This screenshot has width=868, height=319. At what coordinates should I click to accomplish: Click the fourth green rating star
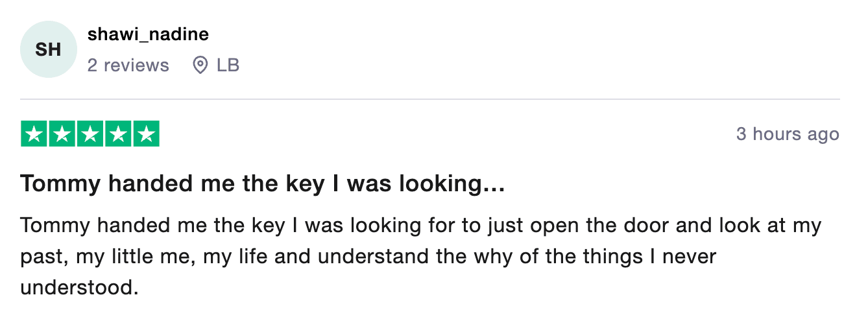pos(118,134)
